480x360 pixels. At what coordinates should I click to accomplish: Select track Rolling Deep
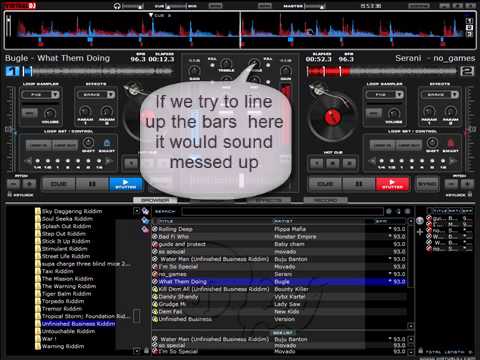point(279,229)
